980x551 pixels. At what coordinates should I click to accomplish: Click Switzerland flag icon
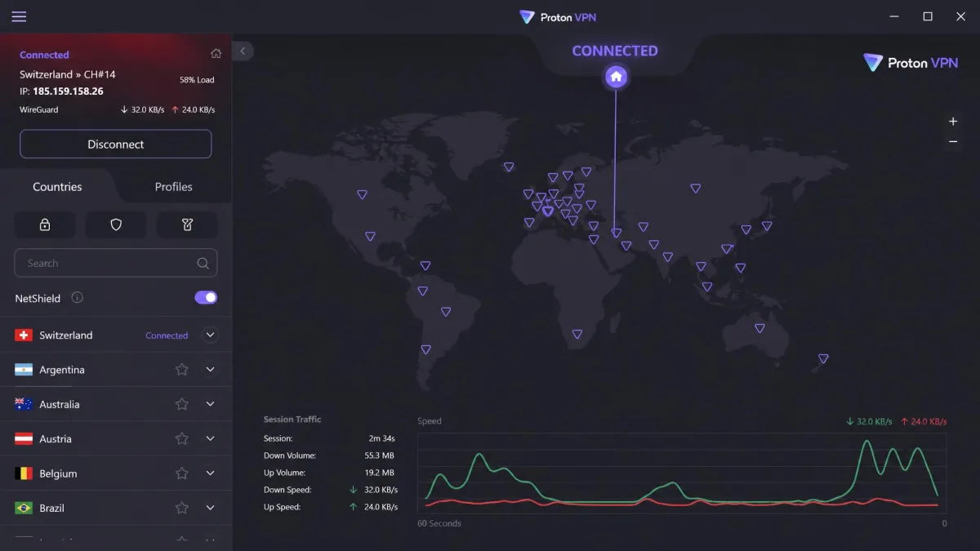(24, 335)
